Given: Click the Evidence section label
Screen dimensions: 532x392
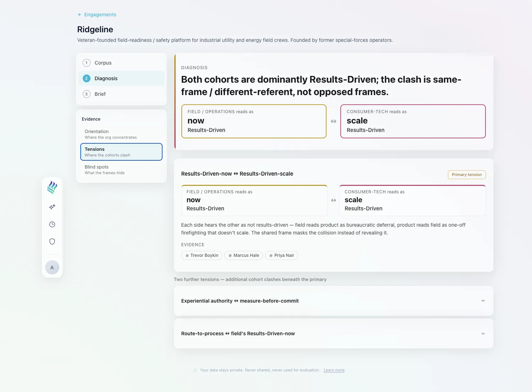Looking at the screenshot, I should (91, 119).
